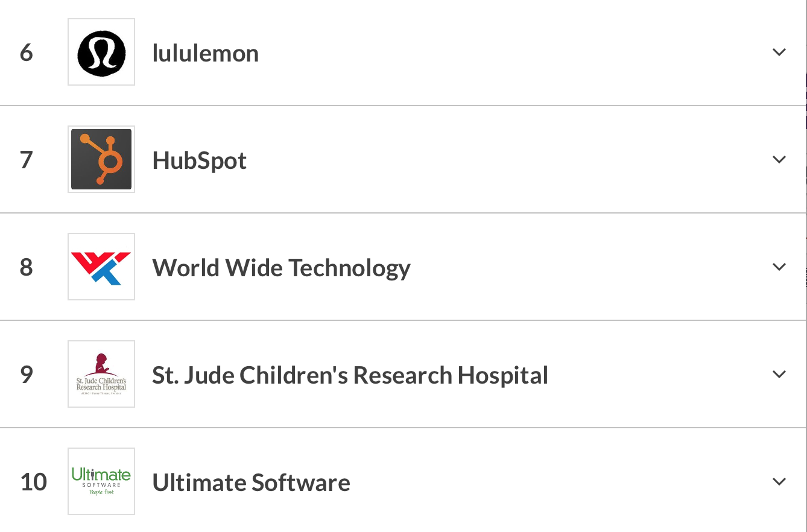Click rank number 8

tap(26, 267)
